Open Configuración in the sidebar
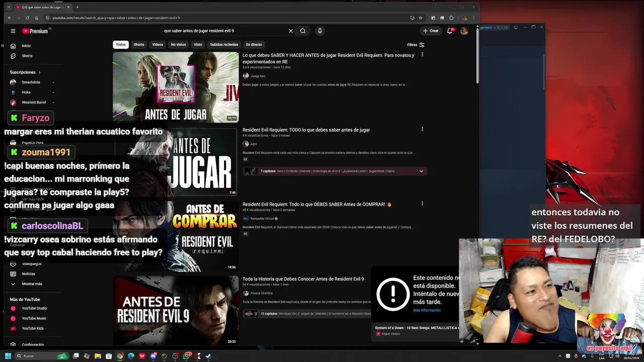Viewport: 644px width, 362px height. [33, 345]
